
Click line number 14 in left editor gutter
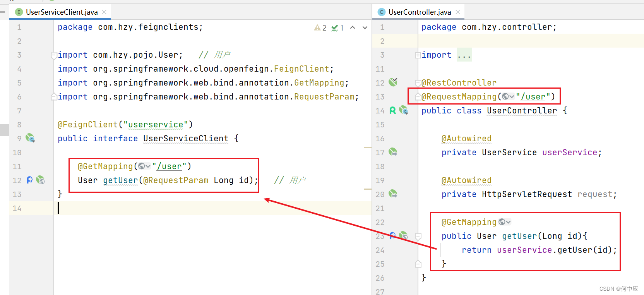point(17,208)
